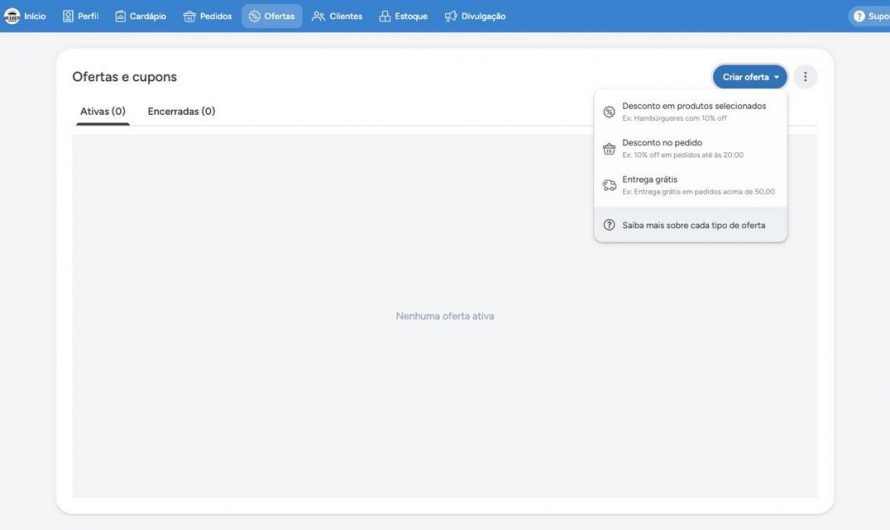Click the delivery truck icon
The image size is (890, 530).
coord(609,185)
